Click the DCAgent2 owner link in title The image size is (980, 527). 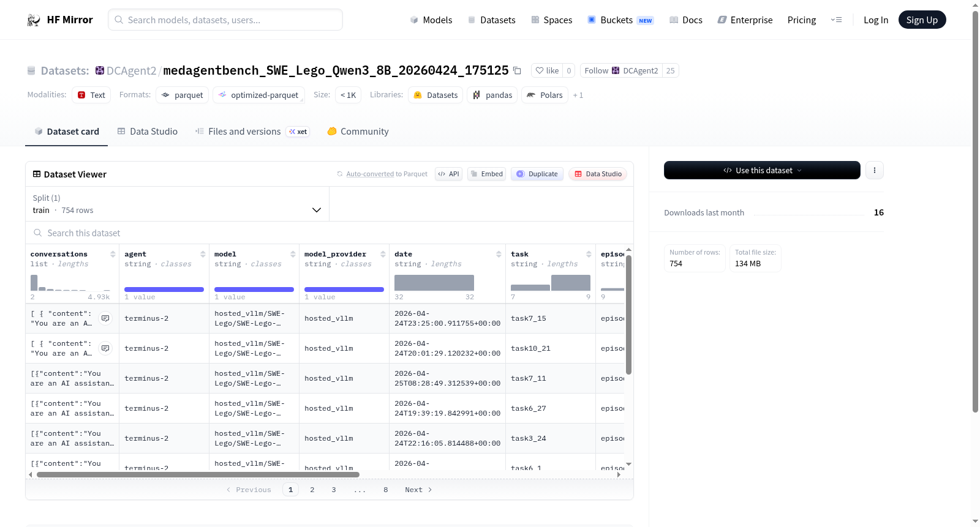[132, 70]
